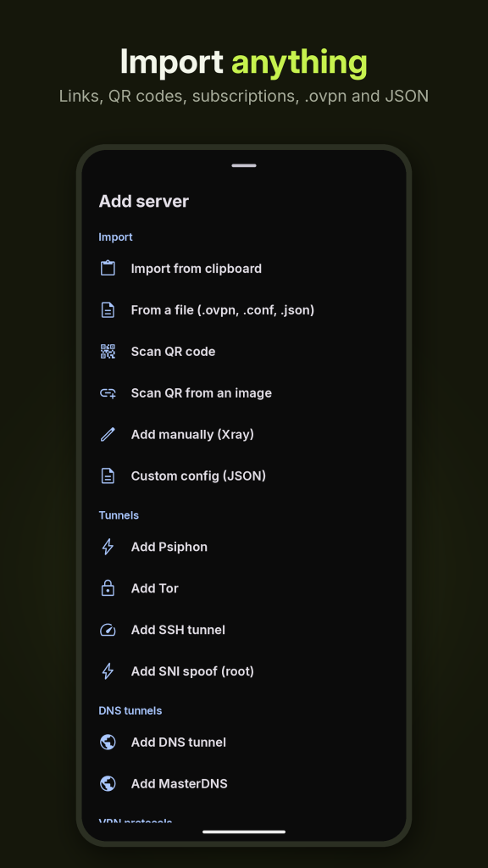Click the globe icon next to Add MasterDNS

(x=108, y=784)
